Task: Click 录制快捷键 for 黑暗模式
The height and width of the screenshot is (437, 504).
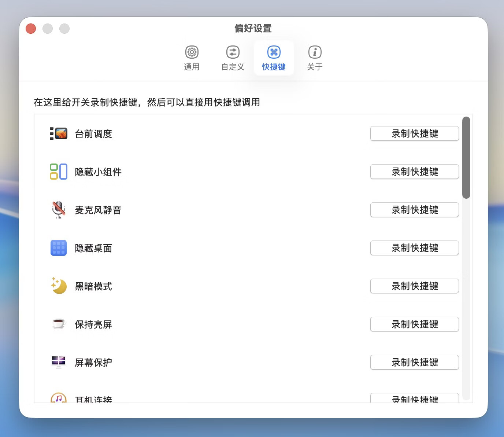Action: [x=414, y=286]
